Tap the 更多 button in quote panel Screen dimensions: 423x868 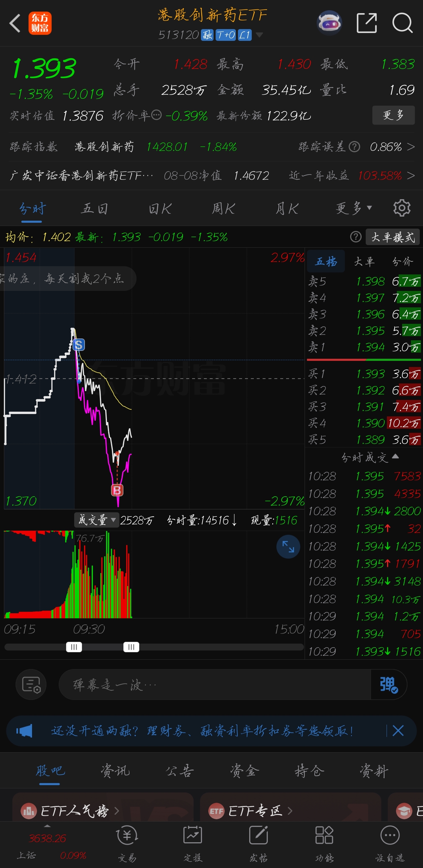click(393, 115)
